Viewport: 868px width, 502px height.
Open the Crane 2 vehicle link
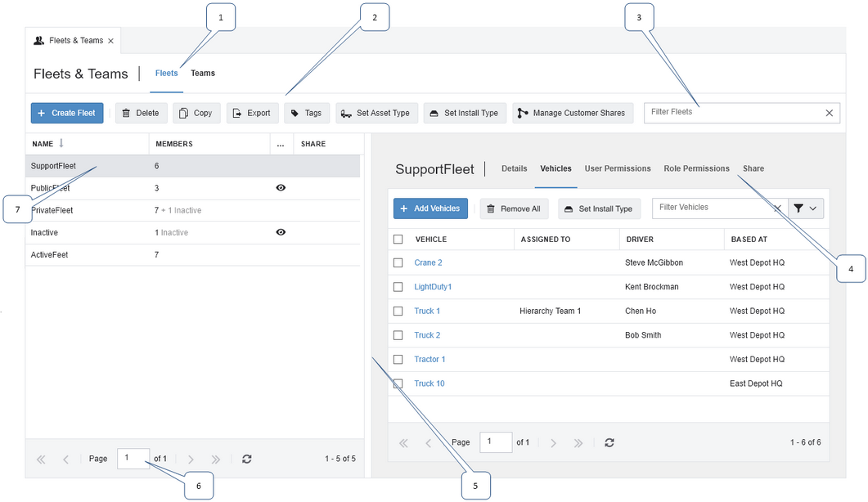pos(428,263)
